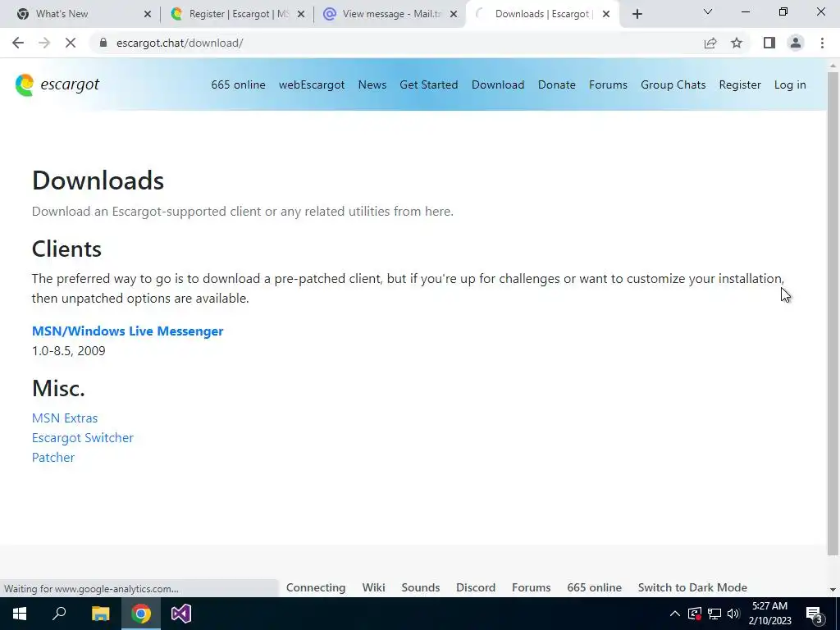Click 665 online in the header

coord(238,84)
